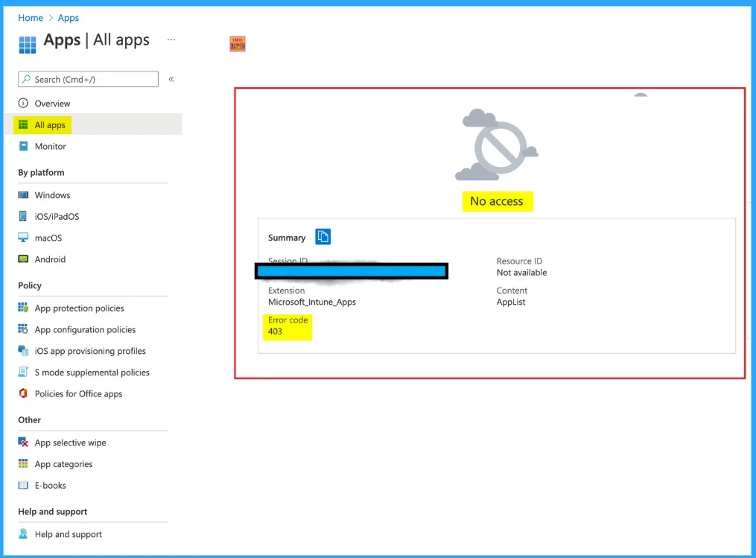The height and width of the screenshot is (558, 756).
Task: Click the App categories grid icon
Action: 23,463
